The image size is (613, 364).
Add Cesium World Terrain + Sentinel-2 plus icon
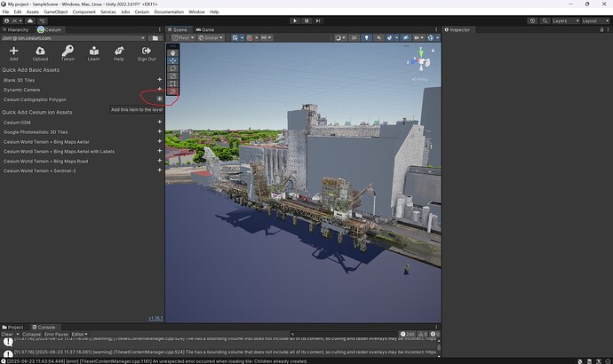(160, 170)
